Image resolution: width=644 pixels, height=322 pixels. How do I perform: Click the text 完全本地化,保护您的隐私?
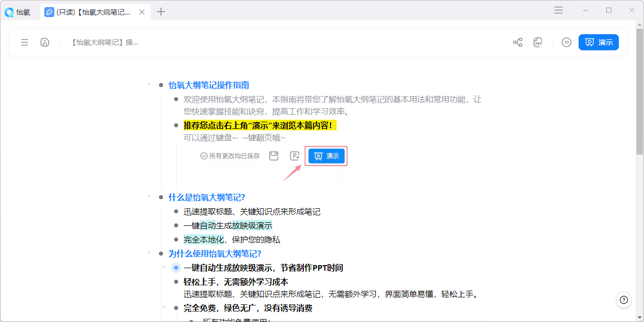(x=232, y=239)
